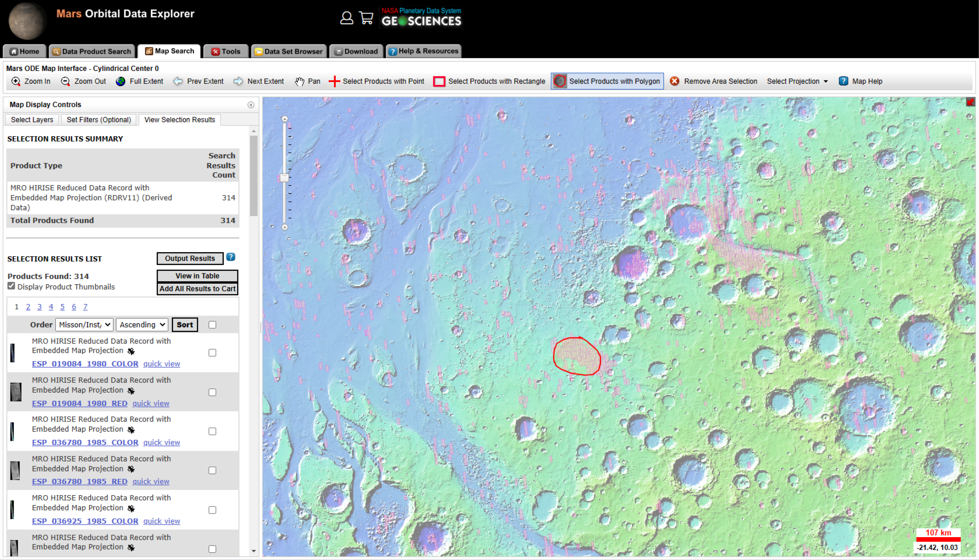Go to Prev Extent arrow

(198, 81)
